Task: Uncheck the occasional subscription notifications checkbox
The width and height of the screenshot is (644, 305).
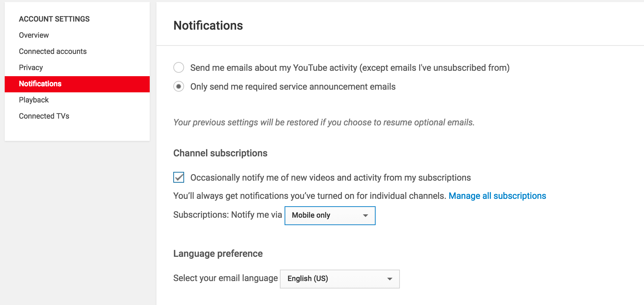Action: 179,177
